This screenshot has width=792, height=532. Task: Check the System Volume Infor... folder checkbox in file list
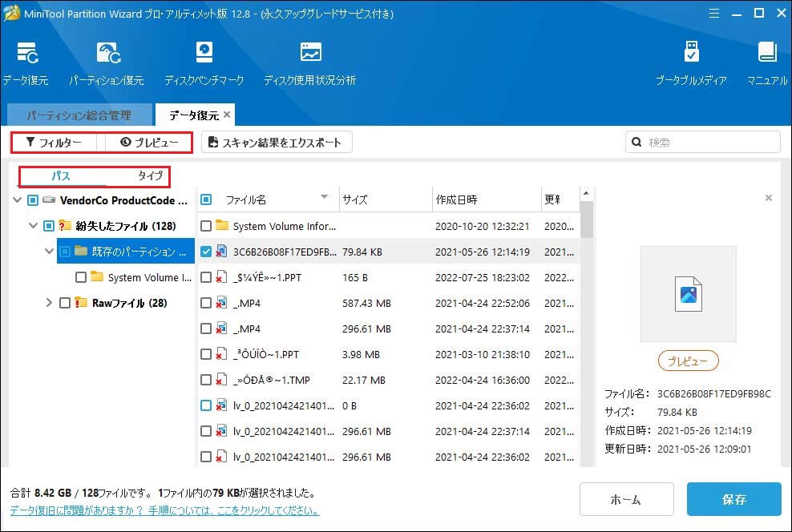click(x=205, y=226)
